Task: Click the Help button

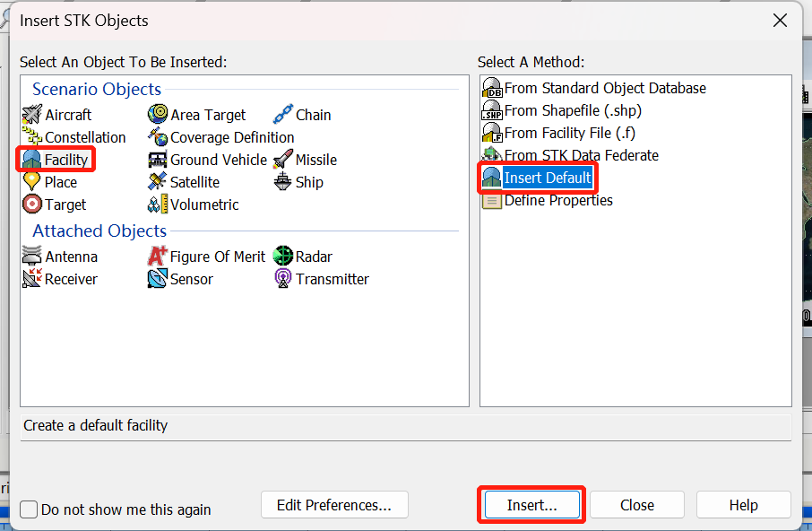Action: (x=743, y=505)
